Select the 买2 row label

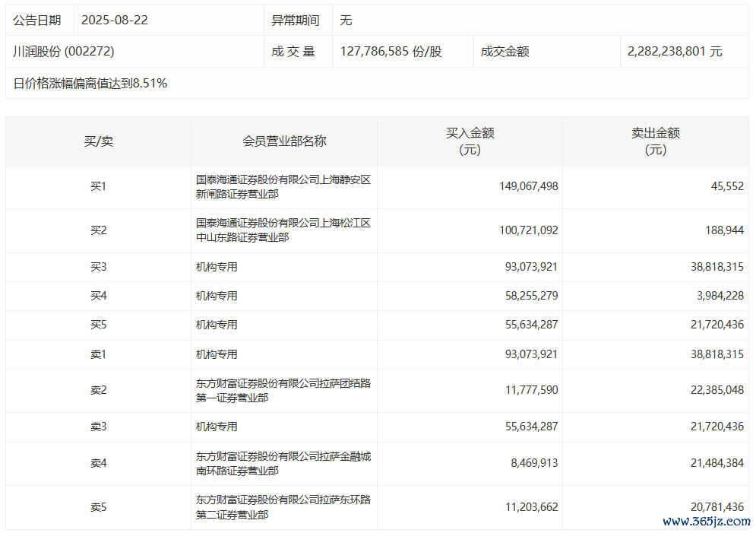pos(98,230)
